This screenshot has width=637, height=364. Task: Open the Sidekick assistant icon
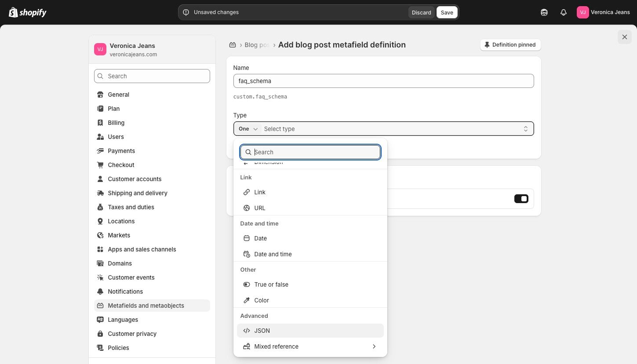pos(544,12)
